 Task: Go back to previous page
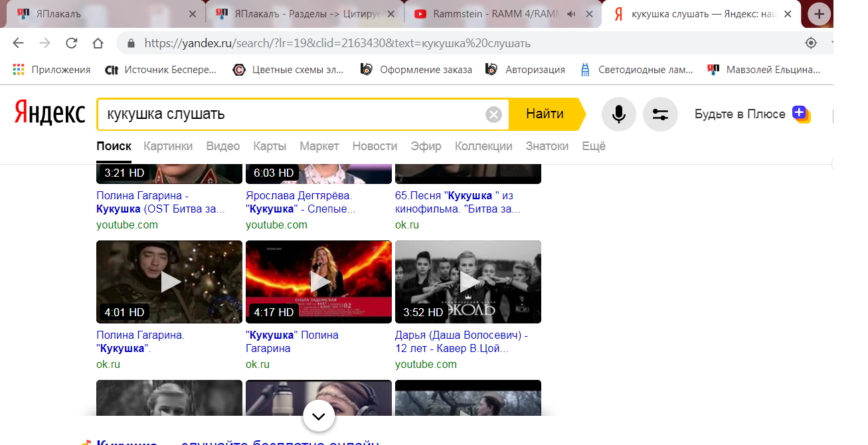18,43
